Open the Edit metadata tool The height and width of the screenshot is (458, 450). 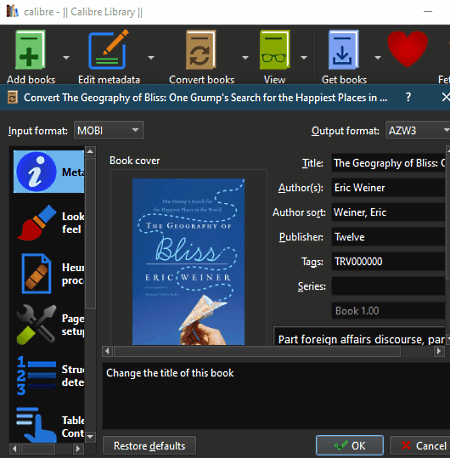point(109,50)
